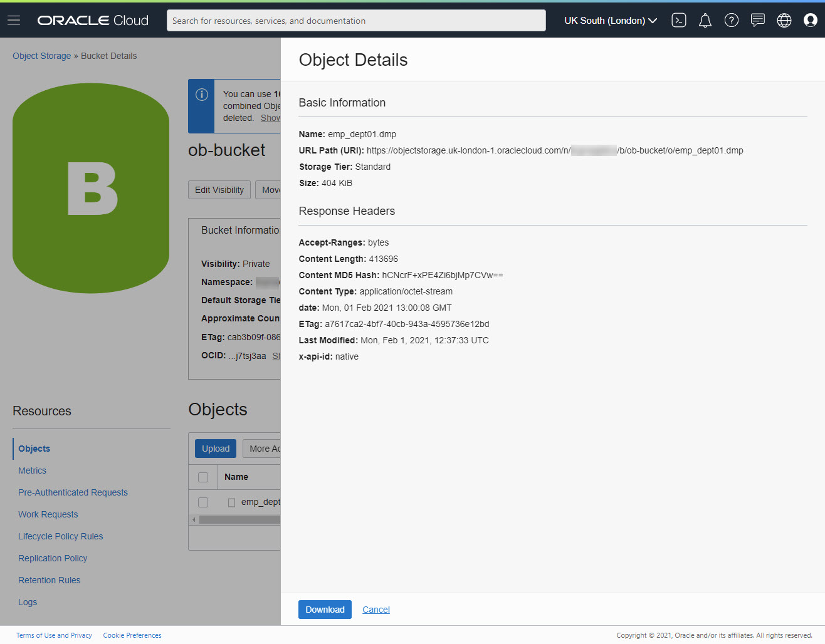Tick the checkbox for the emp_dept object

[x=203, y=502]
